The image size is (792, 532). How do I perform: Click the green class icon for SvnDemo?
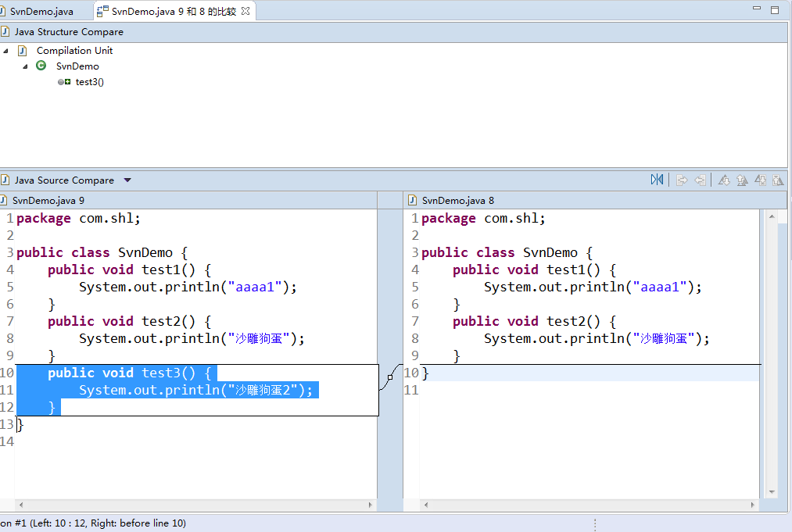tap(41, 66)
